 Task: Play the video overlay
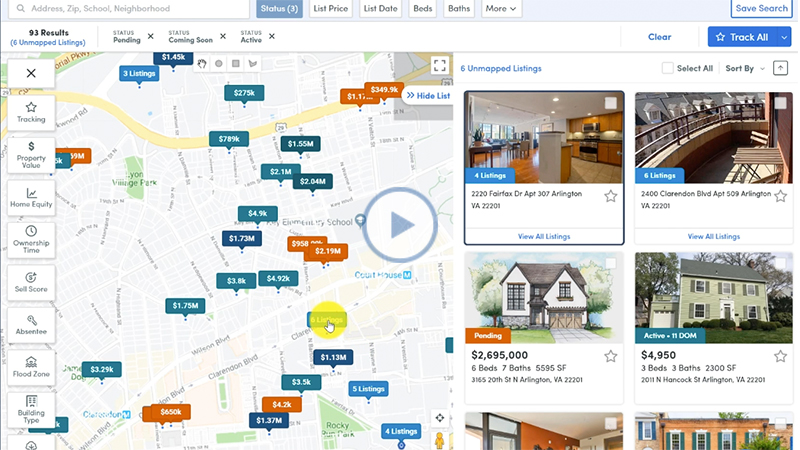pos(401,225)
